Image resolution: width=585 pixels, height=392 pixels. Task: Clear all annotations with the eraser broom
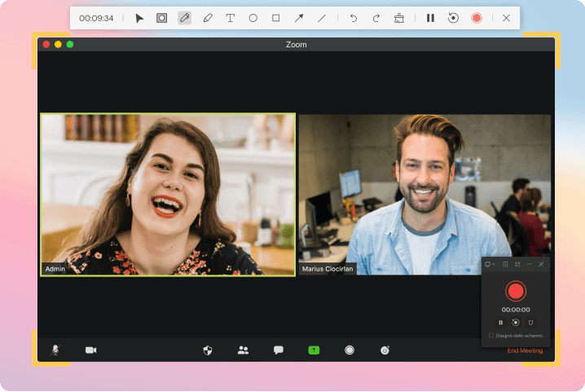tap(399, 18)
